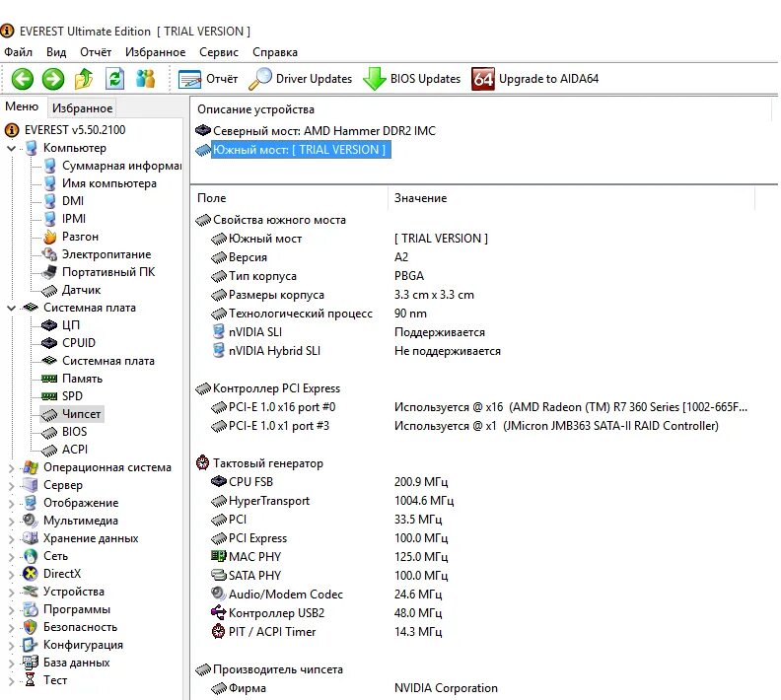781x700 pixels.
Task: Expand the Отображение tree node
Action: coord(11,504)
